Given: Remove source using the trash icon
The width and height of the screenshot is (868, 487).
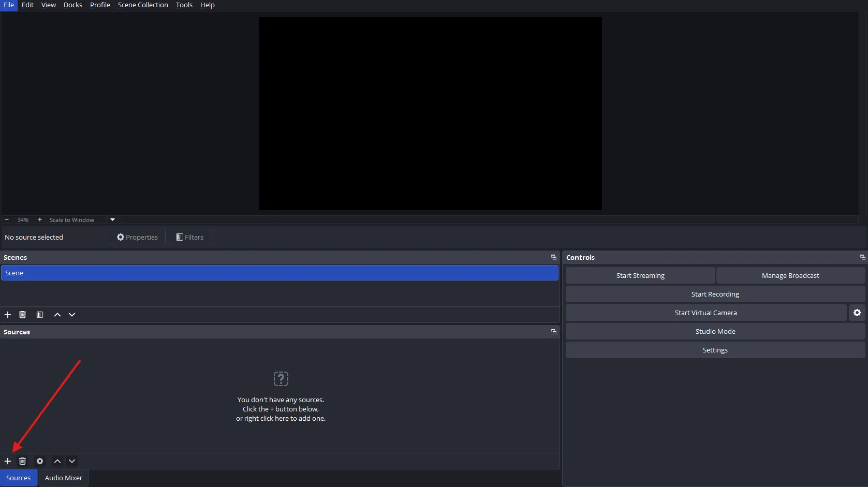Looking at the screenshot, I should [23, 461].
